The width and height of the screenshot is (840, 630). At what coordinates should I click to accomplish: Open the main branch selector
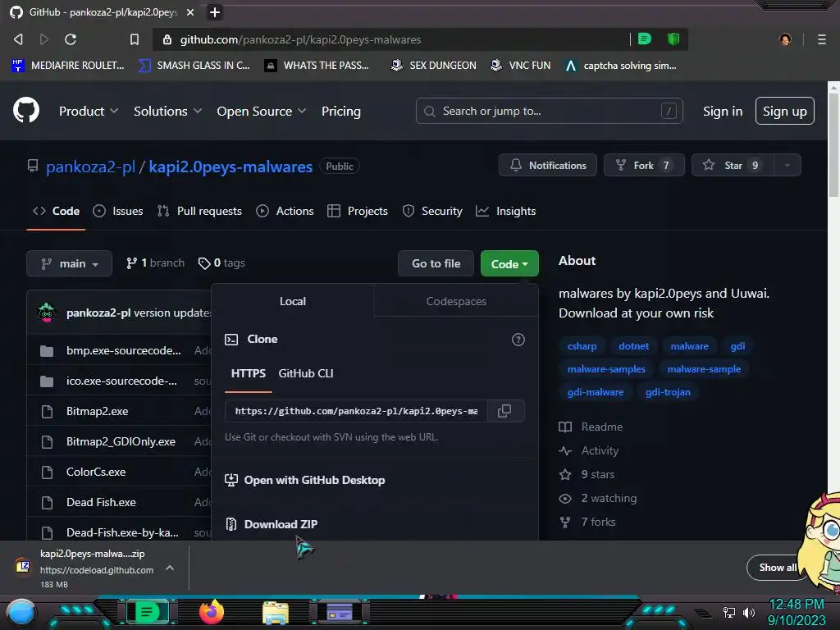[69, 263]
